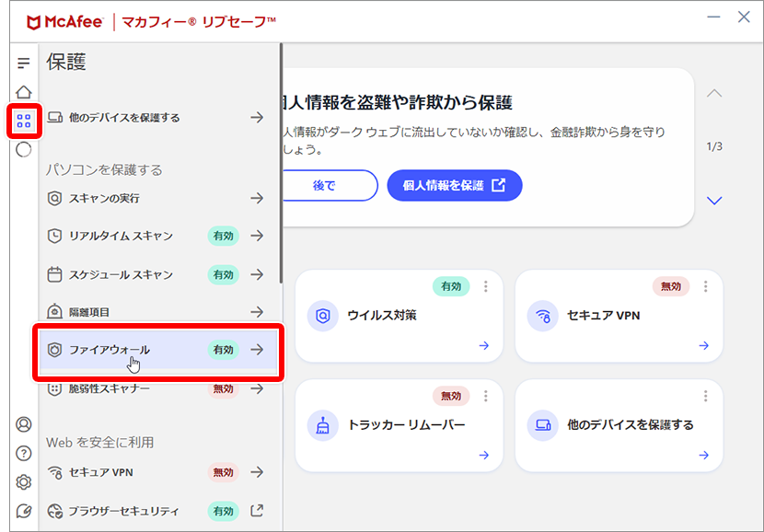The image size is (764, 532).
Task: Click calendar icon beside スケジュール スキャン
Action: click(x=54, y=275)
